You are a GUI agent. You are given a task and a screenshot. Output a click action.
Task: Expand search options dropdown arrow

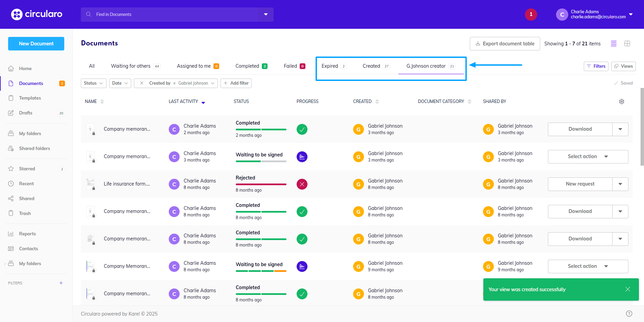pos(266,15)
